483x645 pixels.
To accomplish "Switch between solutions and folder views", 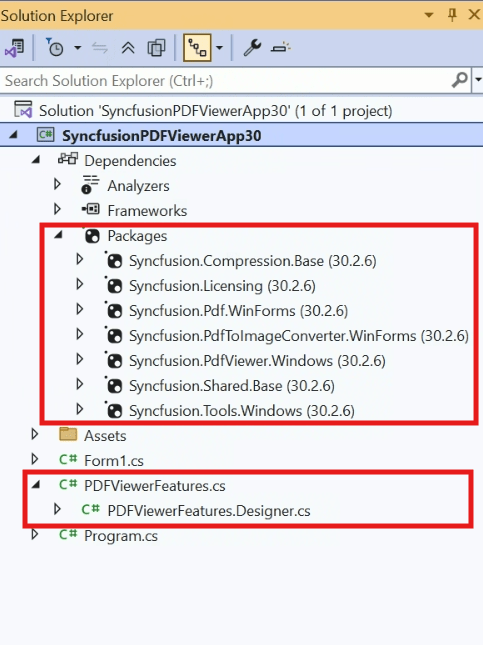I will 15,48.
